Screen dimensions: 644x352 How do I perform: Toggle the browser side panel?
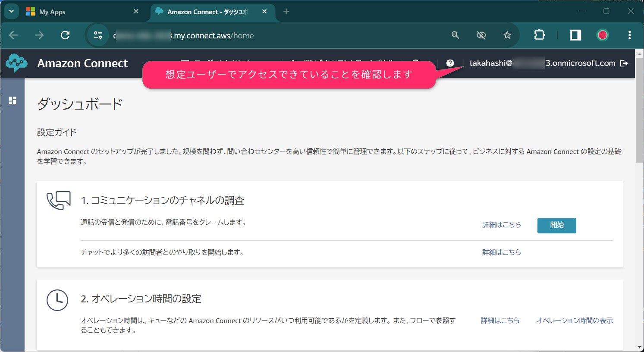pos(576,35)
